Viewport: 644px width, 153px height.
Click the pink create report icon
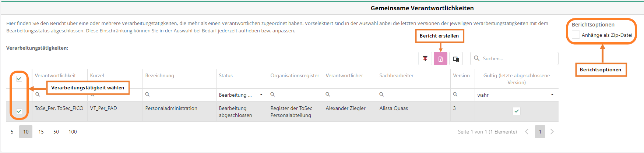click(440, 58)
